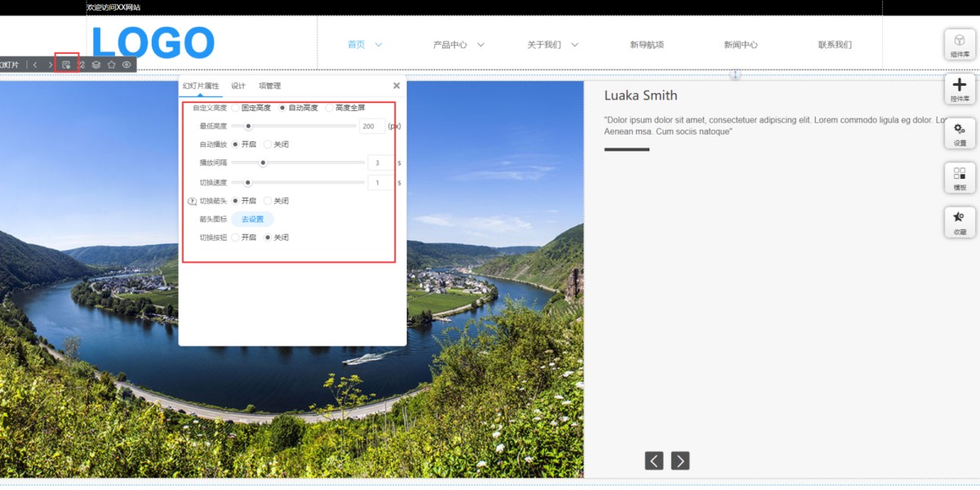This screenshot has height=490, width=980.
Task: Switch to the 设计 tab
Action: click(x=238, y=86)
